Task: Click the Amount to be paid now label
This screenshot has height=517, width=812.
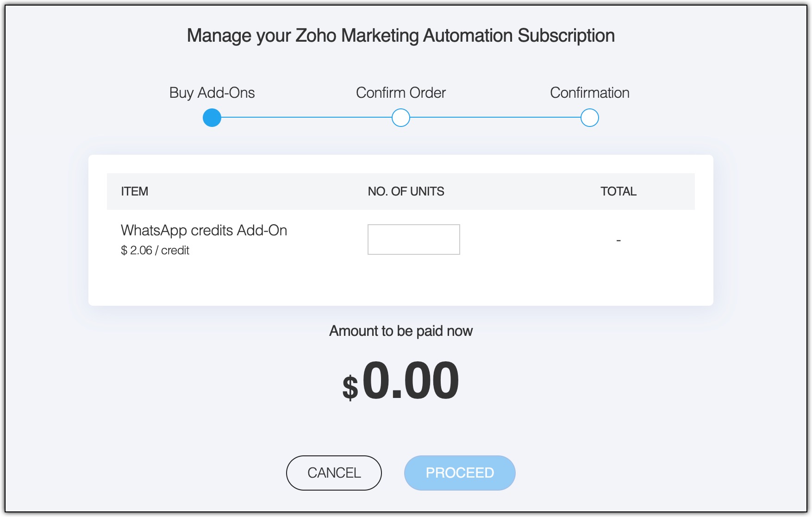Action: 401,331
